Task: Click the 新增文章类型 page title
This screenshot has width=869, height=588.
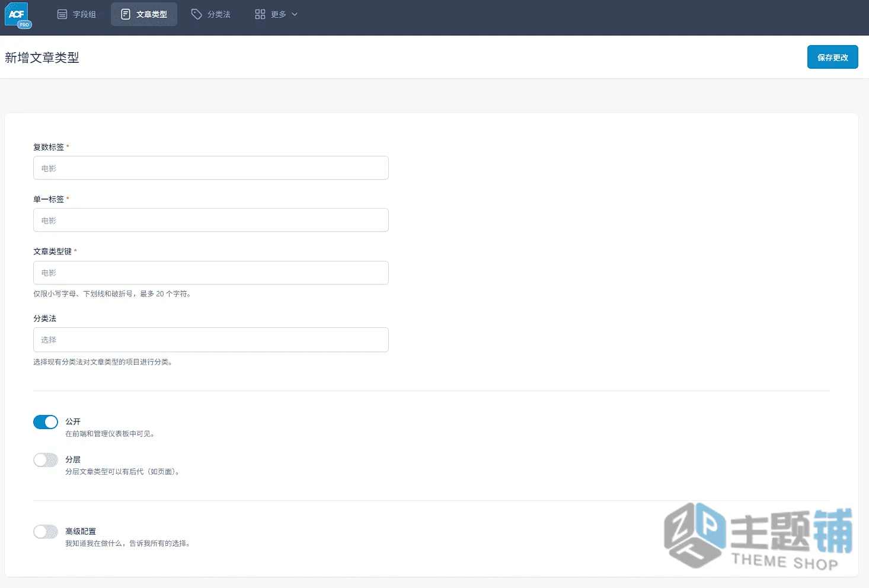Action: coord(42,57)
